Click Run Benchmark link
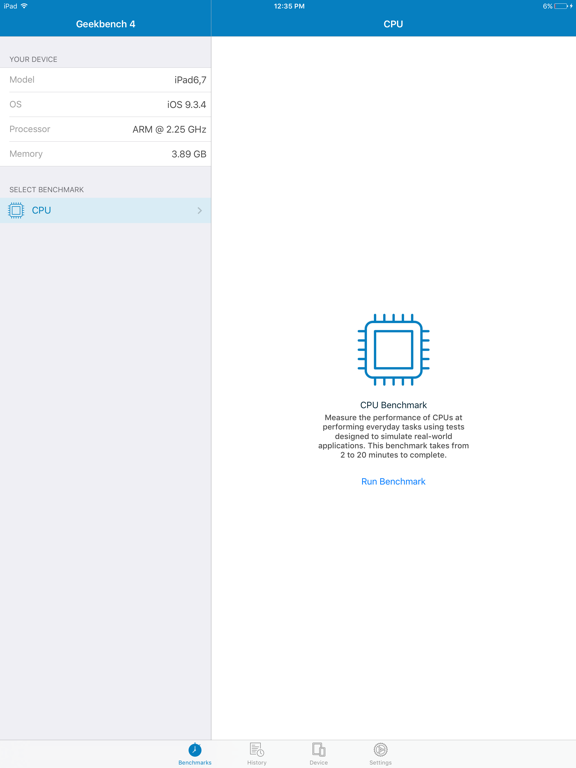 (x=393, y=481)
